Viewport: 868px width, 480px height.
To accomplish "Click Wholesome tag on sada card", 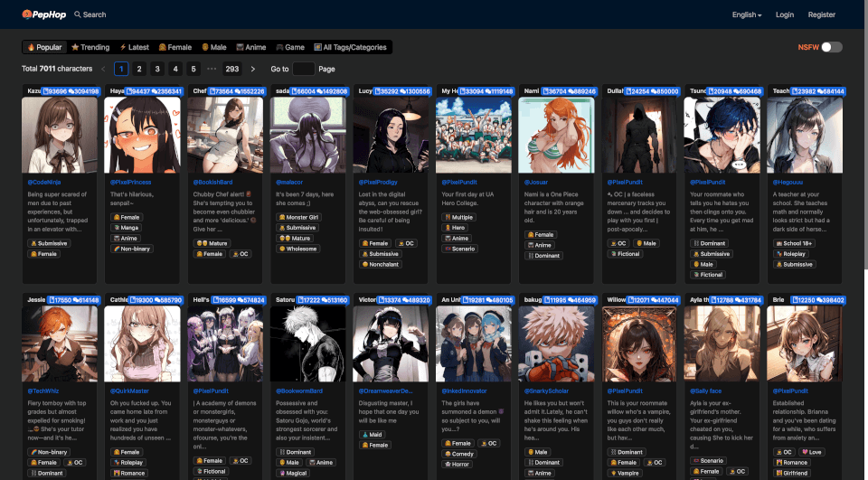I will pyautogui.click(x=297, y=249).
